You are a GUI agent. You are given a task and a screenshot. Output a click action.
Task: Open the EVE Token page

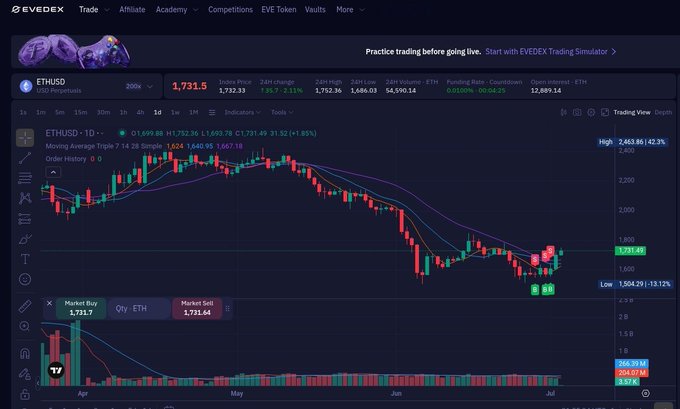279,10
